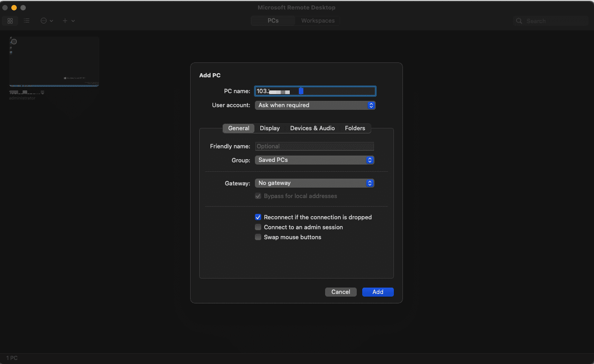
Task: Click the yellow minimize window button
Action: (x=14, y=8)
